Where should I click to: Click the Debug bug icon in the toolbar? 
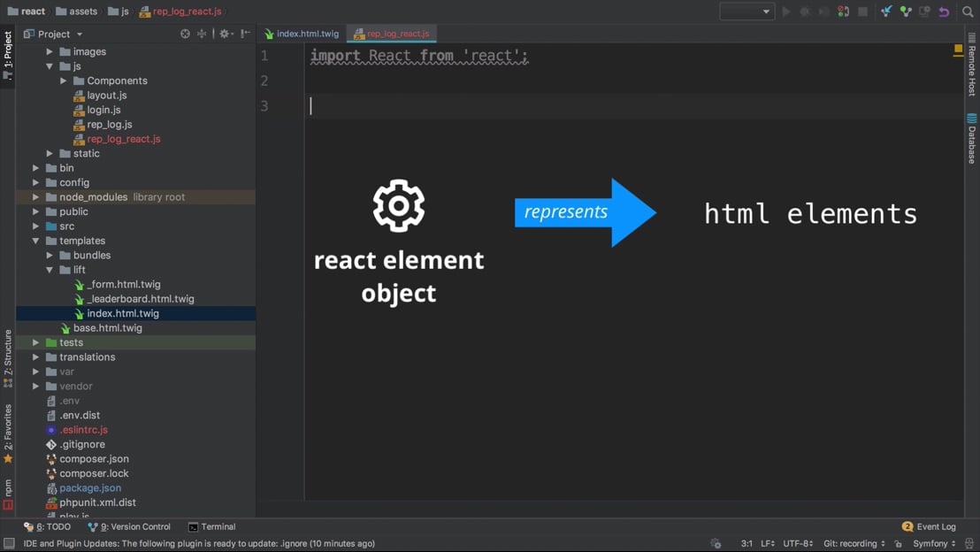point(805,11)
